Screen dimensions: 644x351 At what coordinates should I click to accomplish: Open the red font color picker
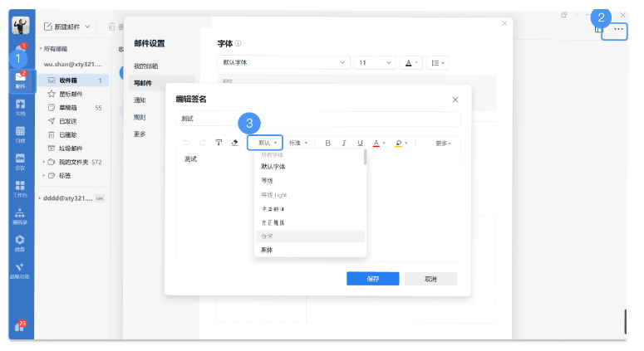[x=376, y=143]
